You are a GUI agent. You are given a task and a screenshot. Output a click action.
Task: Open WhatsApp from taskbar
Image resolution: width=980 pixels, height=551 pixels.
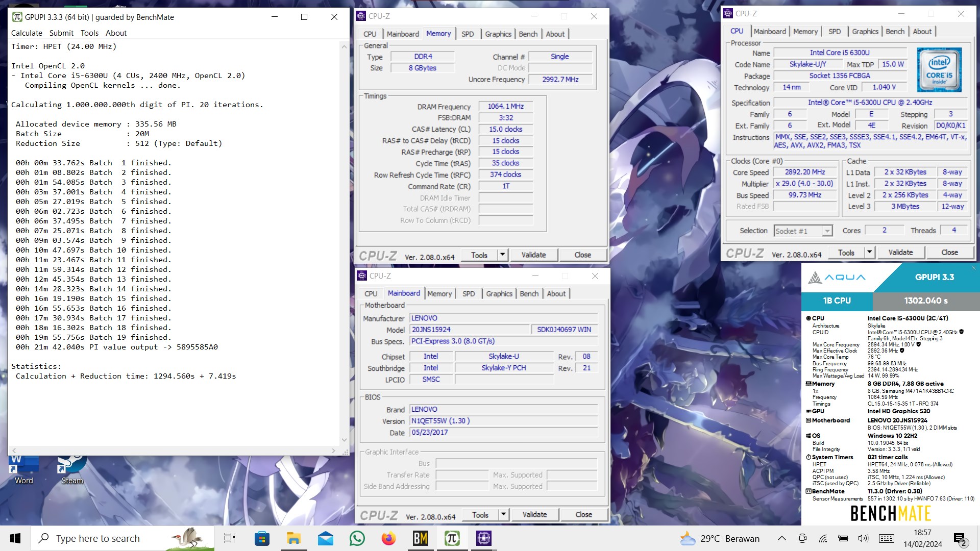pos(357,538)
